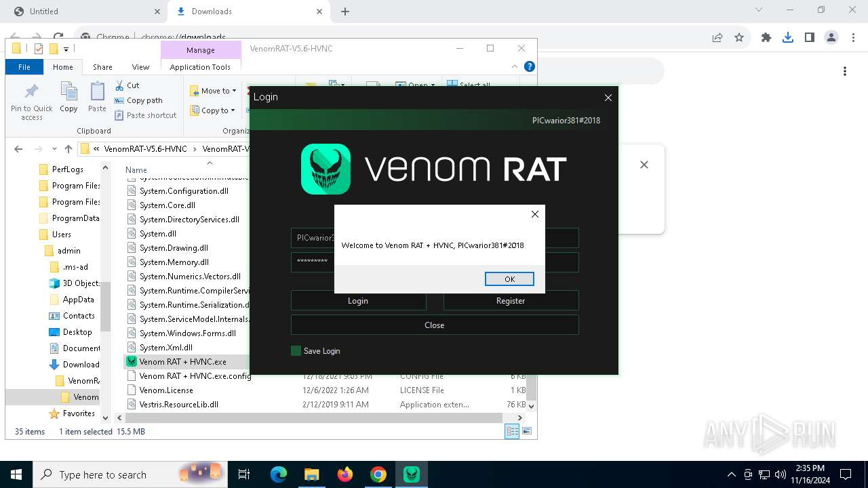Select admin folder in navigation tree
This screenshot has height=488, width=868.
[63, 251]
